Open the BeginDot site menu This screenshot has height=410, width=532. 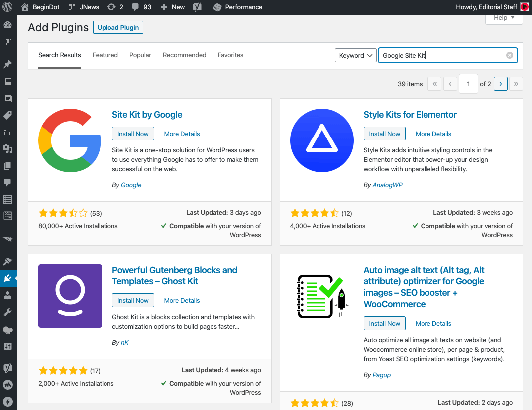[x=40, y=7]
